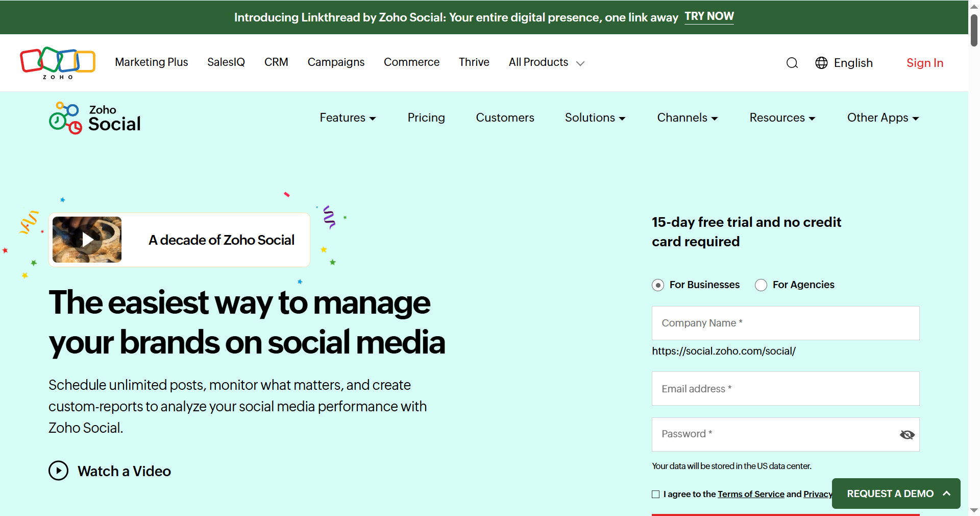This screenshot has width=980, height=516.
Task: Click the Sign In link
Action: [925, 63]
